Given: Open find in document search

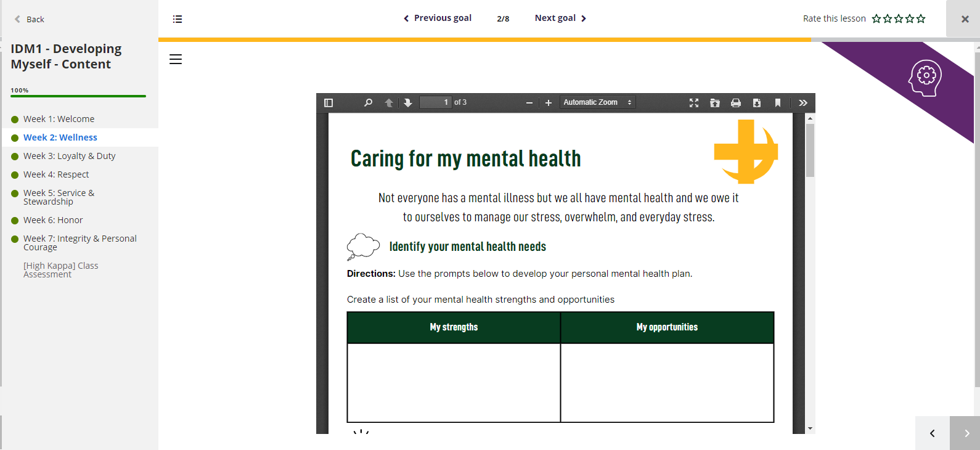Looking at the screenshot, I should 368,103.
